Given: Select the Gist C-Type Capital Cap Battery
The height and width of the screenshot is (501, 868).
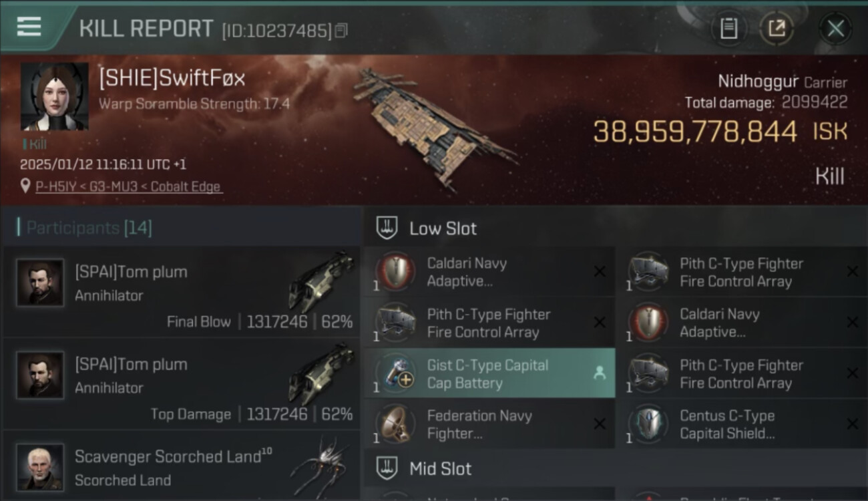Looking at the screenshot, I should tap(489, 373).
